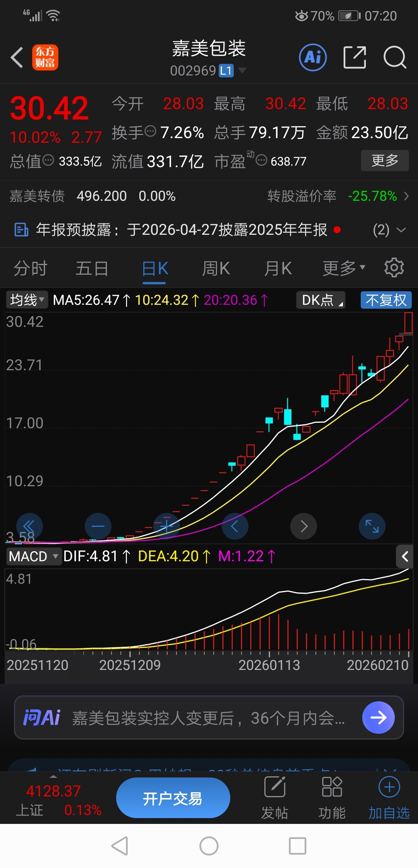
Task: Tap 更多 quote details button
Action: point(385,160)
